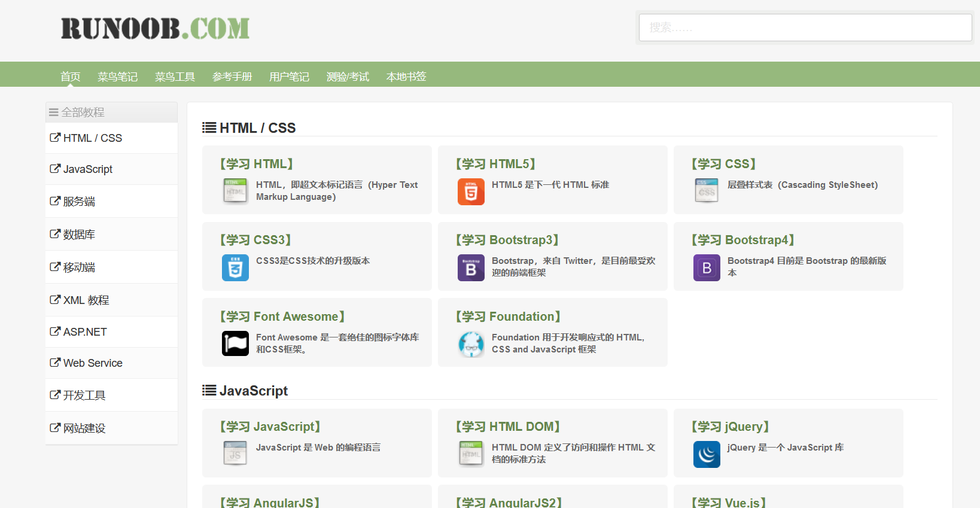Click the 全部教程 sidebar header
The width and height of the screenshot is (980, 508).
coord(111,112)
